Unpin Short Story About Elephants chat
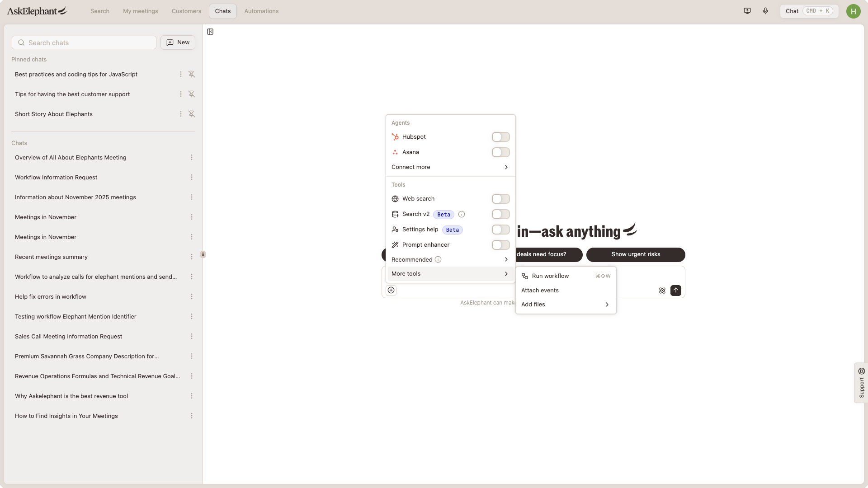Viewport: 868px width, 488px height. tap(192, 114)
